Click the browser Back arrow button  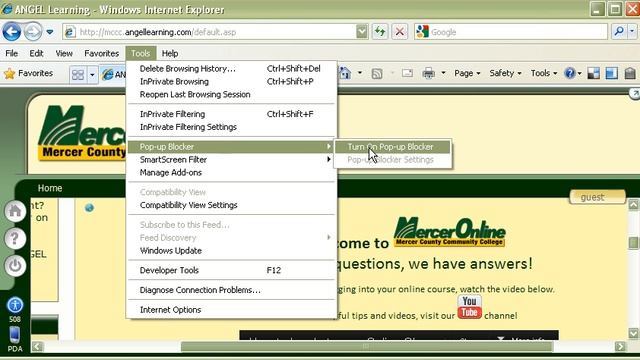pyautogui.click(x=11, y=32)
